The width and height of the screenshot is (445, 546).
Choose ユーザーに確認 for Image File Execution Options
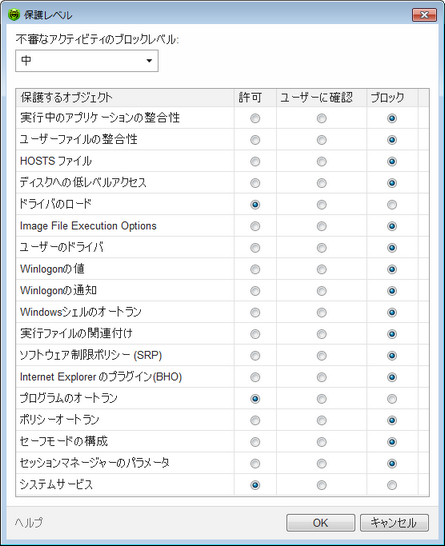[321, 226]
